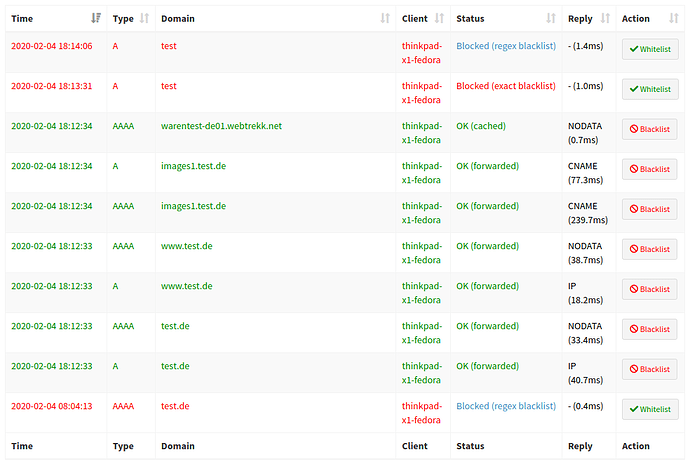Screen dimensions: 690x463
Task: Blacklist warentest-de01.webtrekk.net
Action: tap(649, 129)
